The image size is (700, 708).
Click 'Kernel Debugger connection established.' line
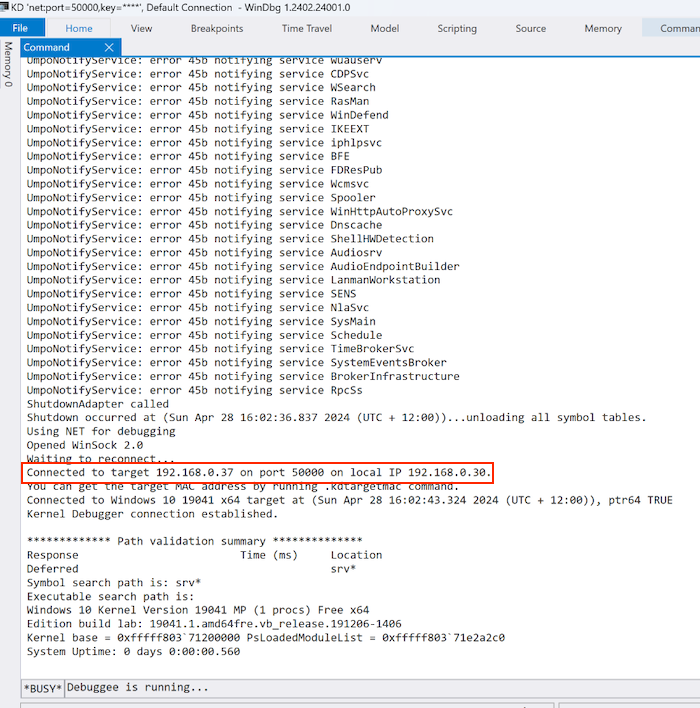coord(152,514)
